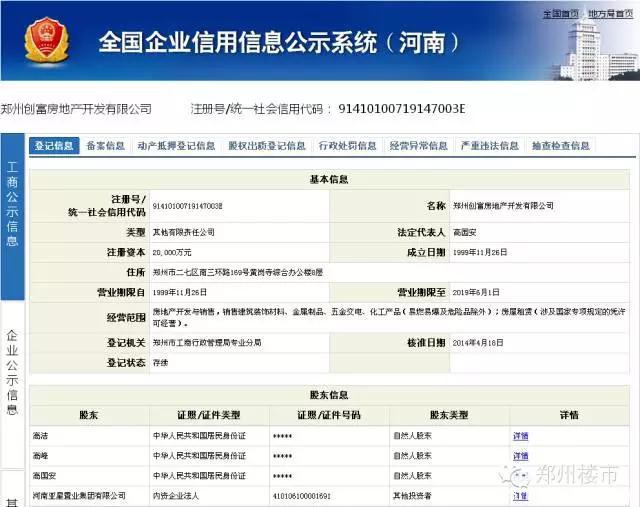View the 严重违法信息 tab
Screen dimensions: 640x507
[489, 146]
